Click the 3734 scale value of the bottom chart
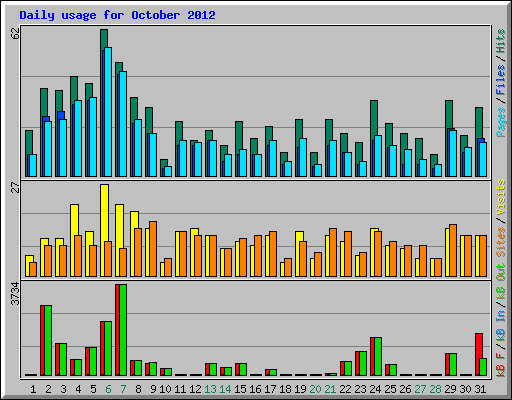The height and width of the screenshot is (400, 512). (15, 294)
